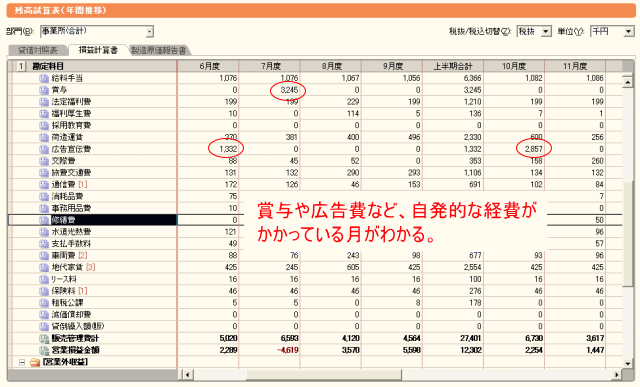Image resolution: width=640 pixels, height=387 pixels.
Task: Click the 11月度 column header
Action: 575,66
